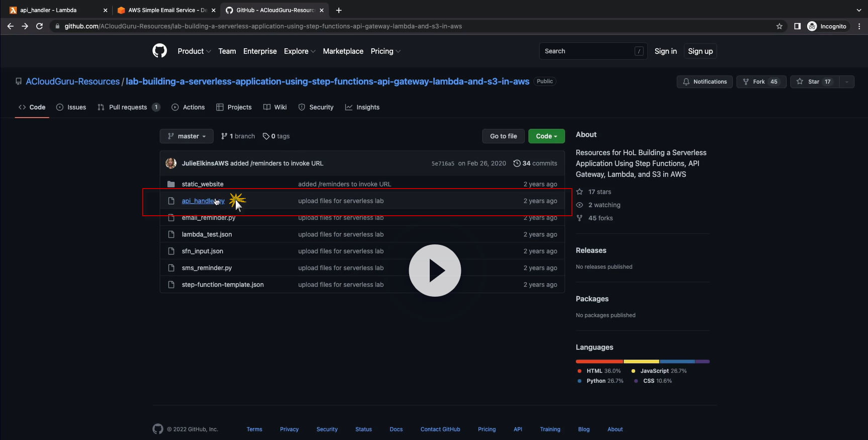Bookmark this page with the star icon
The width and height of the screenshot is (868, 440).
coord(780,26)
